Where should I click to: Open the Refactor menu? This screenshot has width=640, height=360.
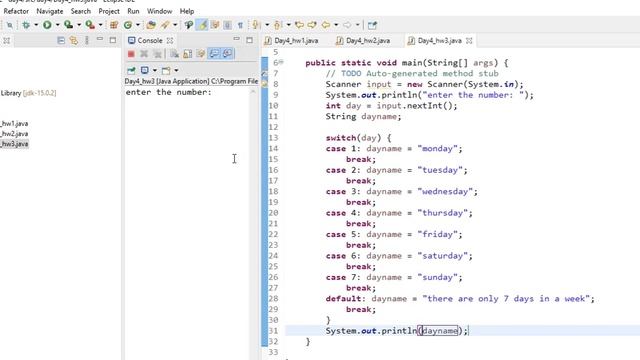click(16, 11)
